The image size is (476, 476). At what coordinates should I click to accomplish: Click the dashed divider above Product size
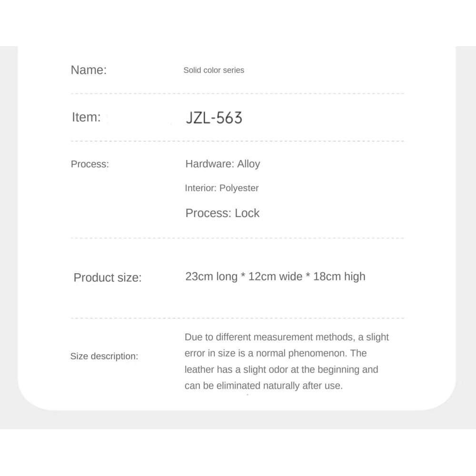237,238
